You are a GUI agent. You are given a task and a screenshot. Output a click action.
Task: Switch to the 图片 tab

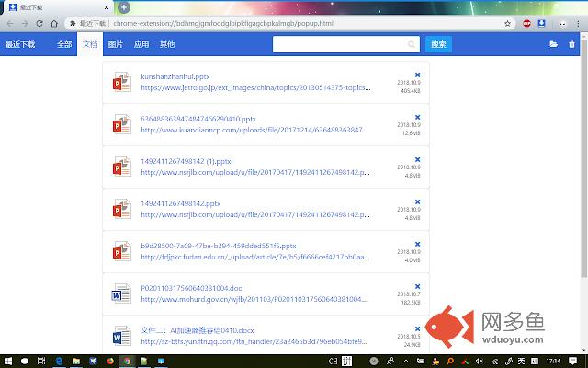click(x=116, y=43)
